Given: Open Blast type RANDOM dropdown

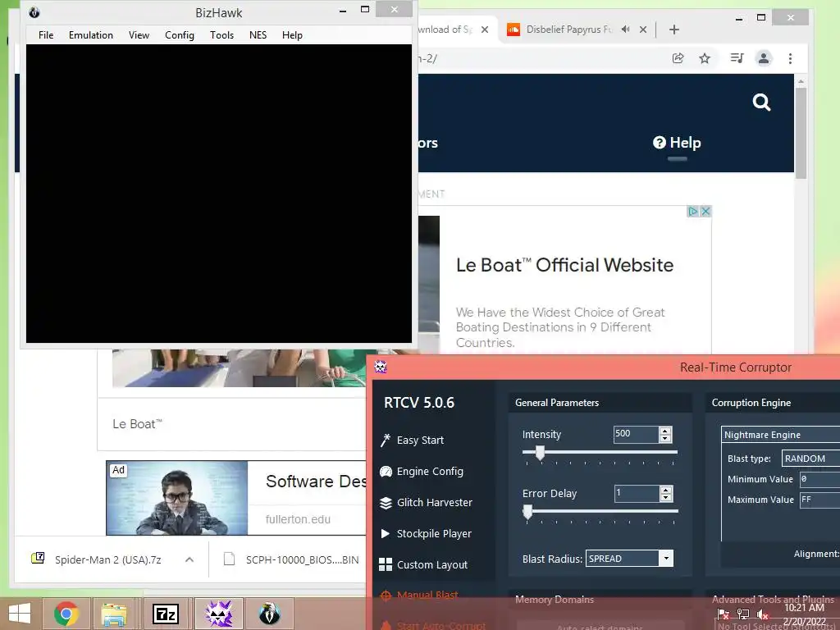Looking at the screenshot, I should (810, 459).
